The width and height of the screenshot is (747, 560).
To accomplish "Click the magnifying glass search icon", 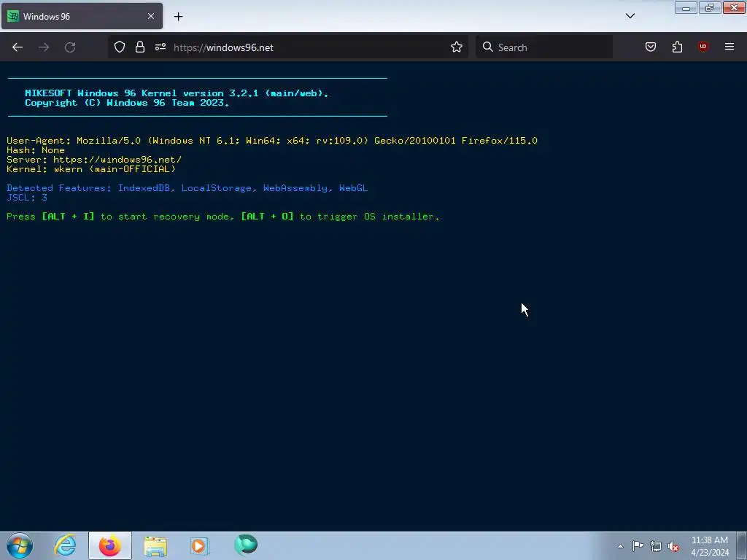I will [487, 47].
